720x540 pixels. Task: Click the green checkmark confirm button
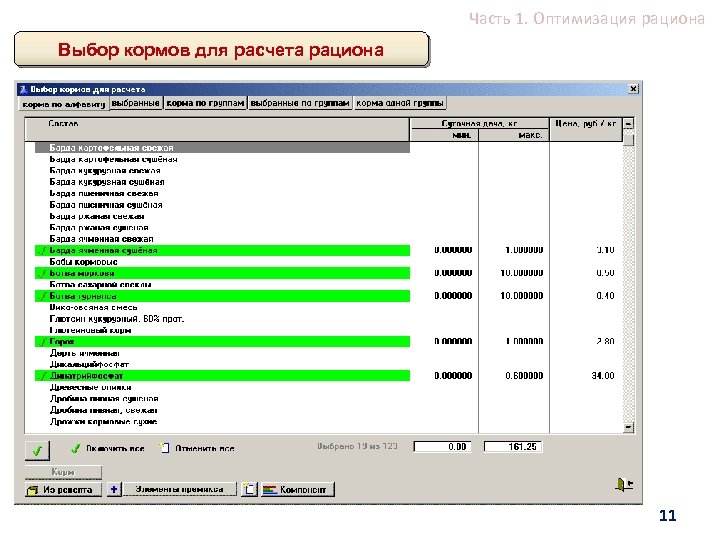[37, 450]
